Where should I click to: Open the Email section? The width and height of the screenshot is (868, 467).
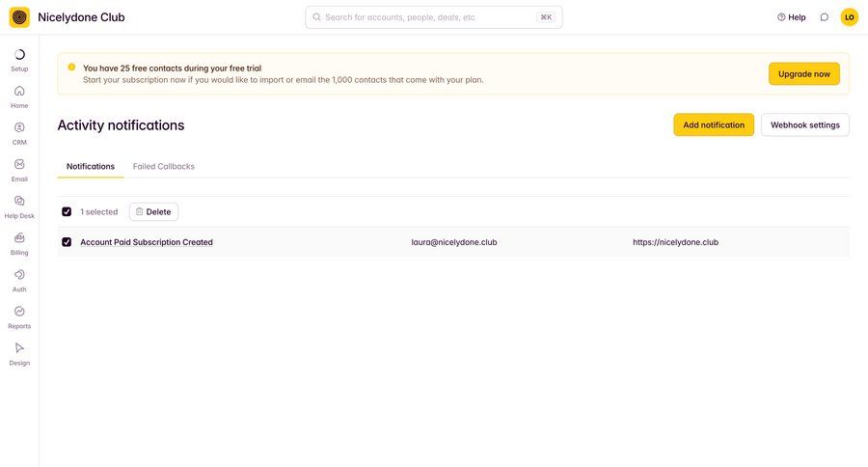[19, 171]
